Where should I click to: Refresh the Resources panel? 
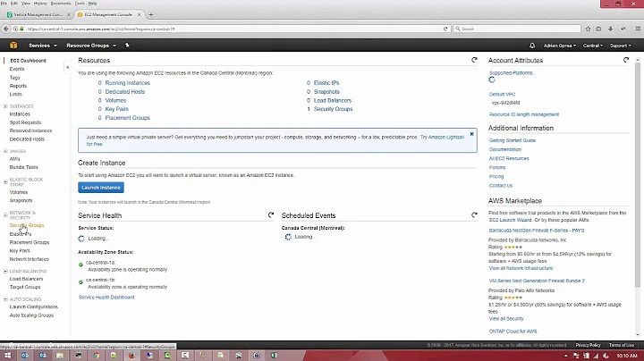pyautogui.click(x=474, y=60)
